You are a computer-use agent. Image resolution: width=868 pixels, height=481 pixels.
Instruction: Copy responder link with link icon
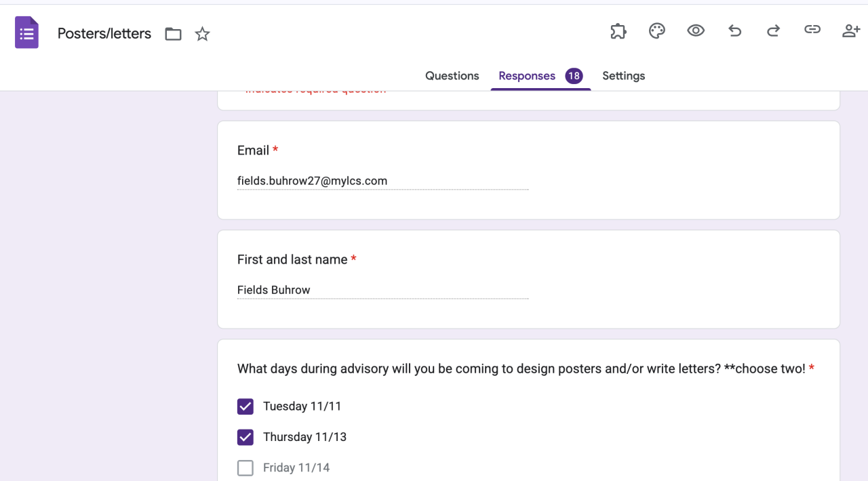pyautogui.click(x=812, y=30)
